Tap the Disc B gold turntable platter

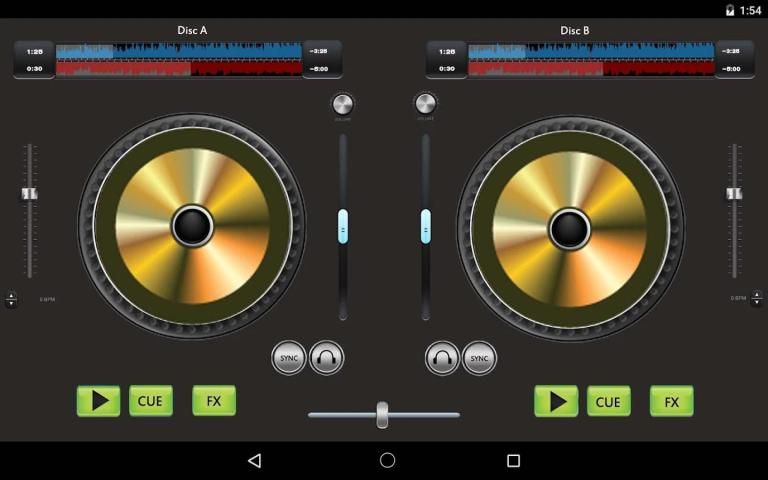click(570, 228)
